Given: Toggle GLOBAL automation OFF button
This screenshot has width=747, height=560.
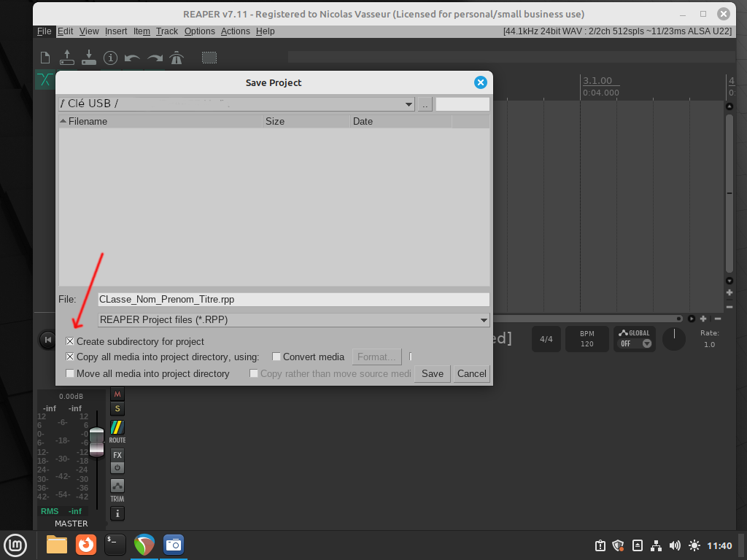Looking at the screenshot, I should coord(635,338).
